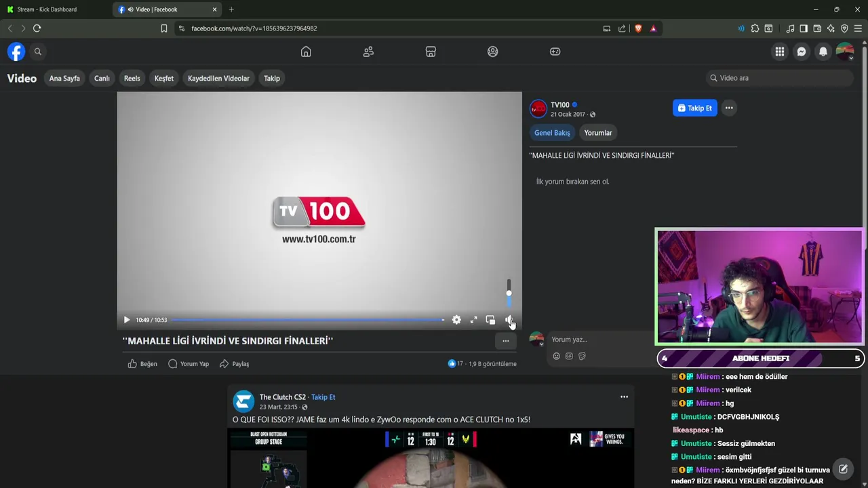Click the Video ara search field
The height and width of the screenshot is (488, 868).
(779, 78)
